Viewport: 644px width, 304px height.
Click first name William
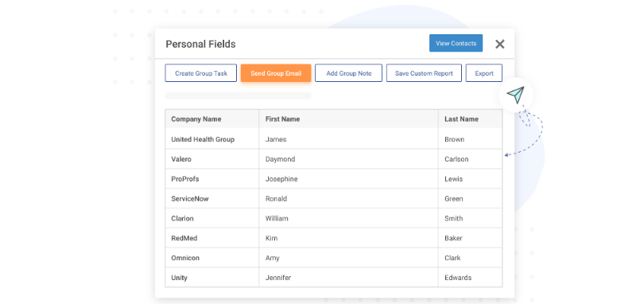point(277,218)
